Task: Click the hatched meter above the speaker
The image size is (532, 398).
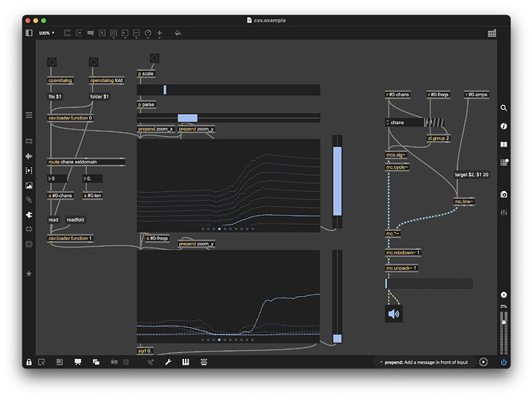Action: click(428, 283)
